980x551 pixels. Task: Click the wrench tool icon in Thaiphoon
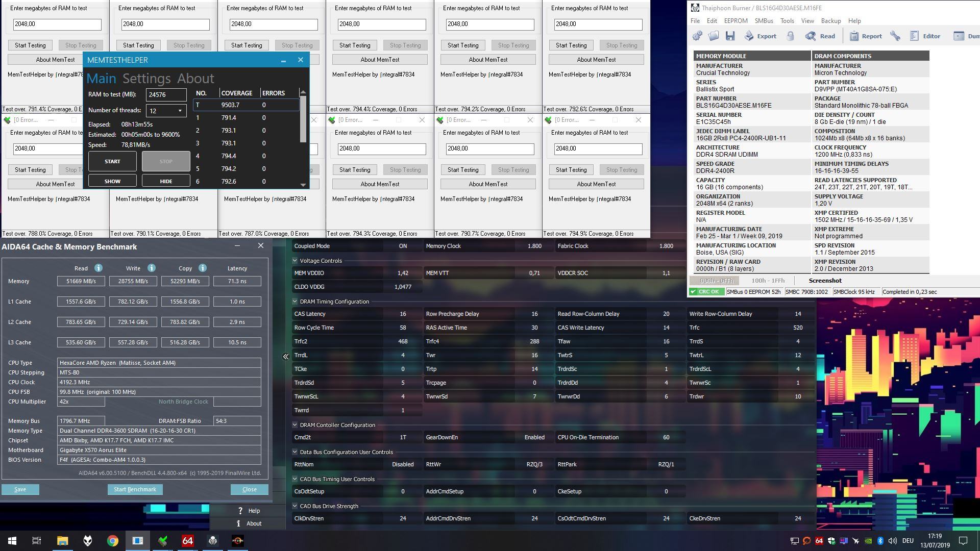pyautogui.click(x=895, y=36)
